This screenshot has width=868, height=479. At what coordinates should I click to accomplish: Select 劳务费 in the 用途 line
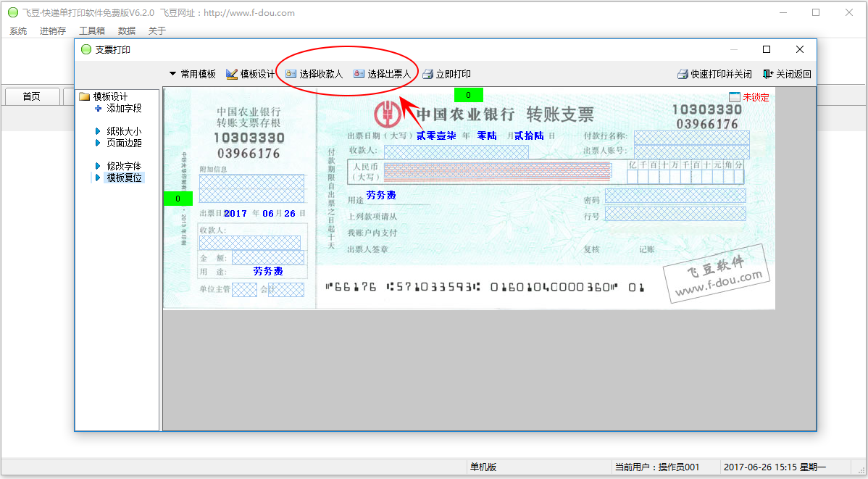pos(381,195)
